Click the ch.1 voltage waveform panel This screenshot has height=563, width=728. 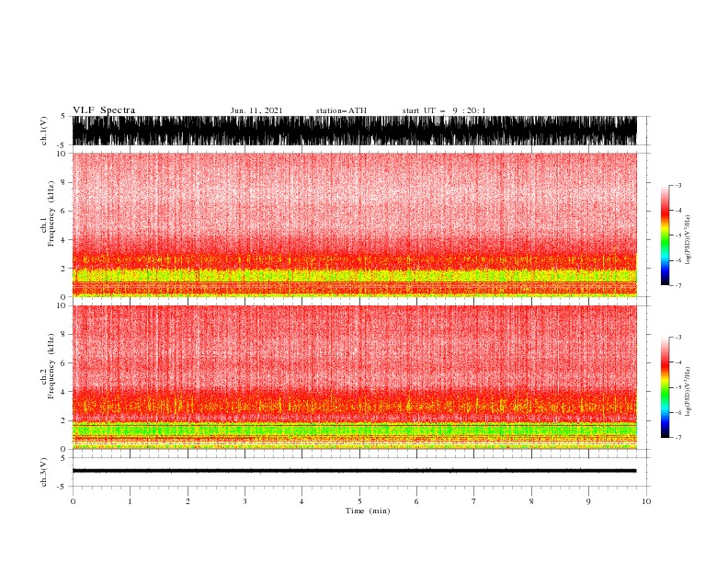[x=355, y=131]
